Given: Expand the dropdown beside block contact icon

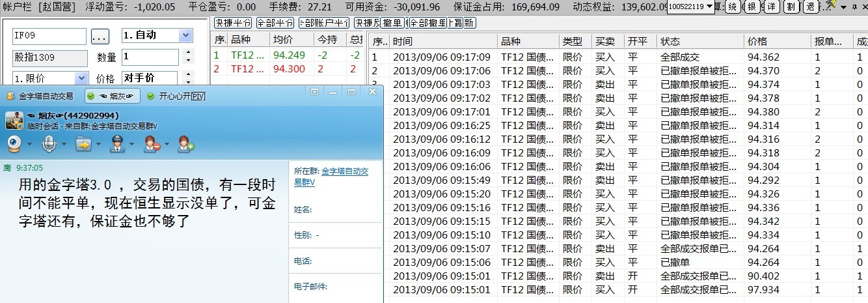Looking at the screenshot, I should click(167, 144).
